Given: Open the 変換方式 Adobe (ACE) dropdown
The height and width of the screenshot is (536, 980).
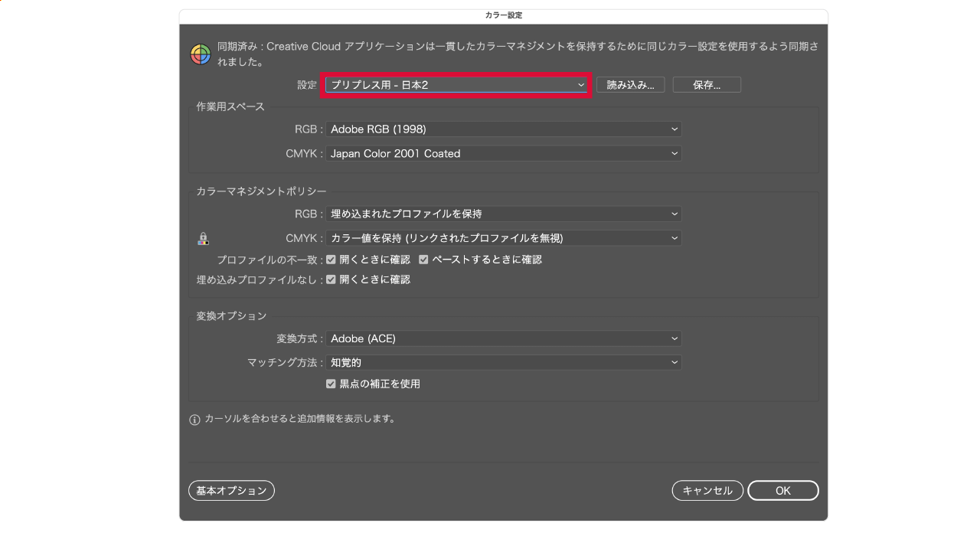Looking at the screenshot, I should click(x=504, y=338).
